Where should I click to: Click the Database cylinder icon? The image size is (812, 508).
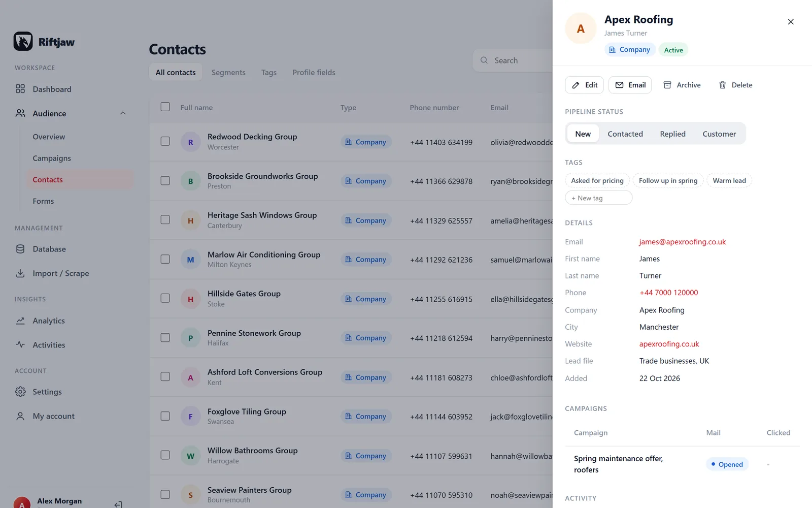coord(20,249)
